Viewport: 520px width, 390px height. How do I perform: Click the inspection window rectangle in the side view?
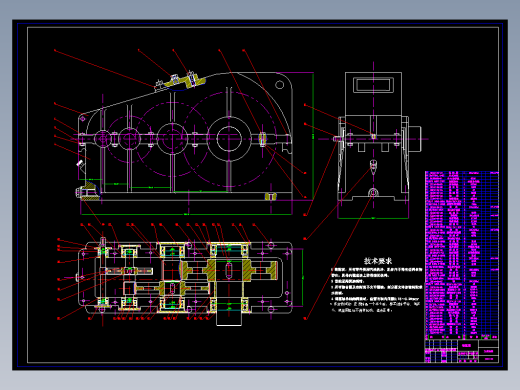coord(373,85)
